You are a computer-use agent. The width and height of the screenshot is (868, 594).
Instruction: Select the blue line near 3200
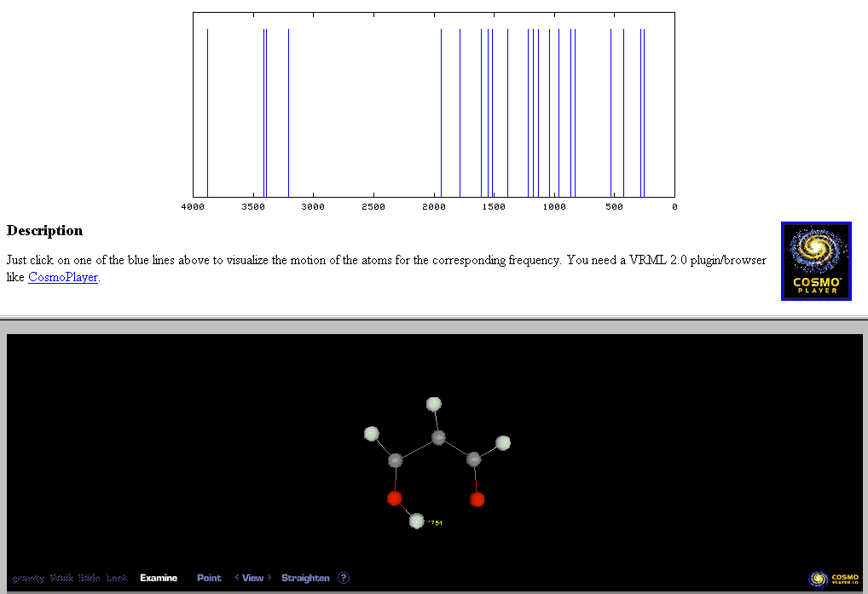click(288, 112)
